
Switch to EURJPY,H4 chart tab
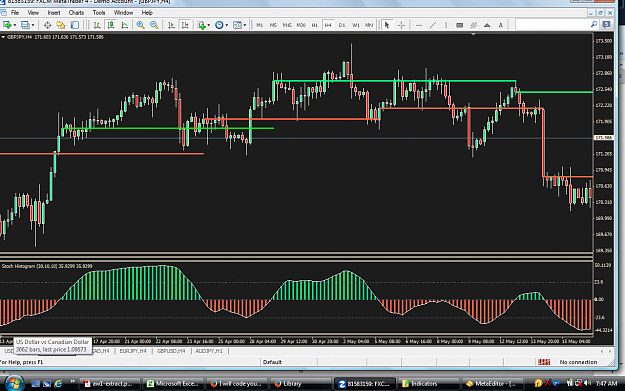133,351
